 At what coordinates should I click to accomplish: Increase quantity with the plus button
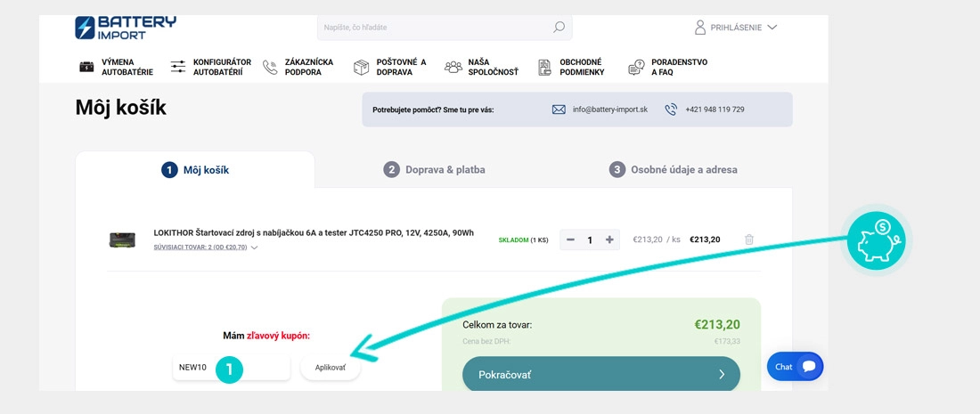point(609,239)
